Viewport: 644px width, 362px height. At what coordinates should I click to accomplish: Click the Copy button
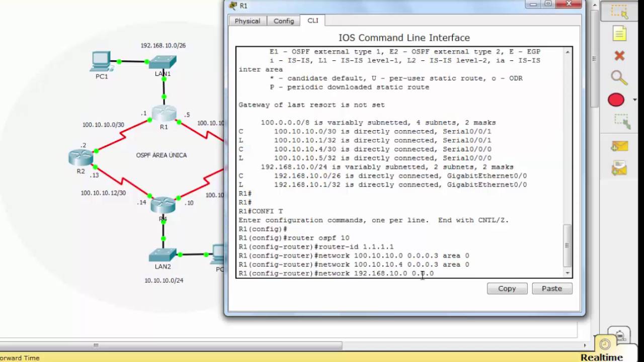pyautogui.click(x=507, y=289)
